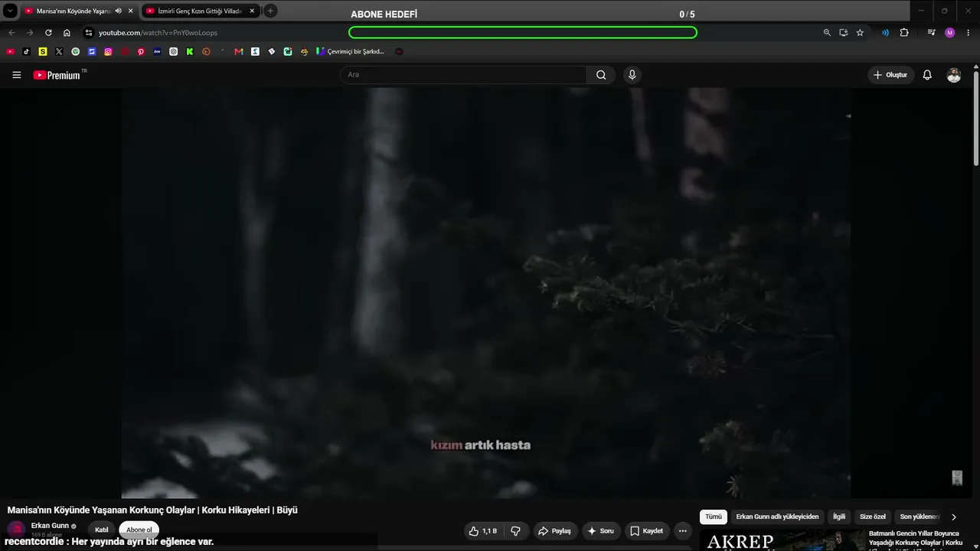The width and height of the screenshot is (980, 551).
Task: Open a new browser tab
Action: (270, 11)
